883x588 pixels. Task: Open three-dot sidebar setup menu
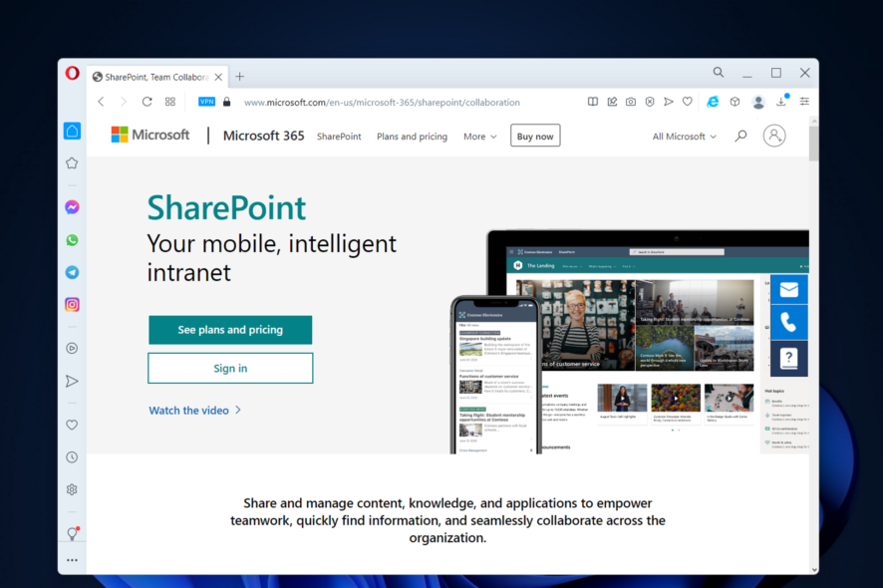[72, 560]
